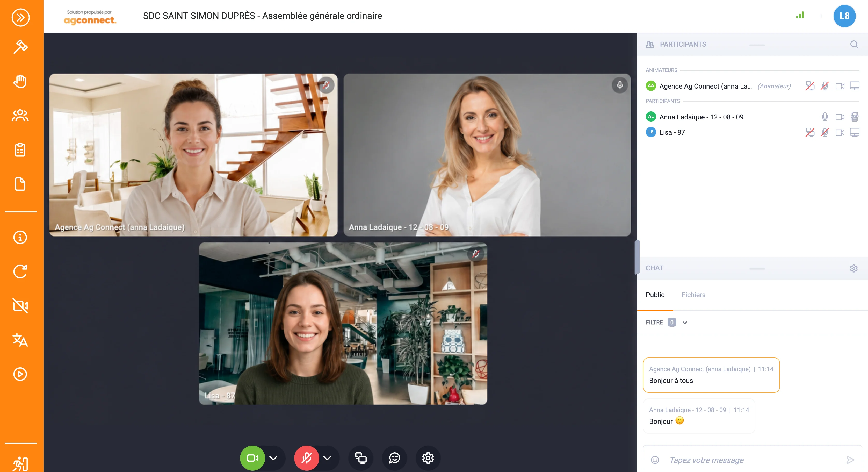Open the language translation icon in the sidebar
868x472 pixels.
(20, 340)
